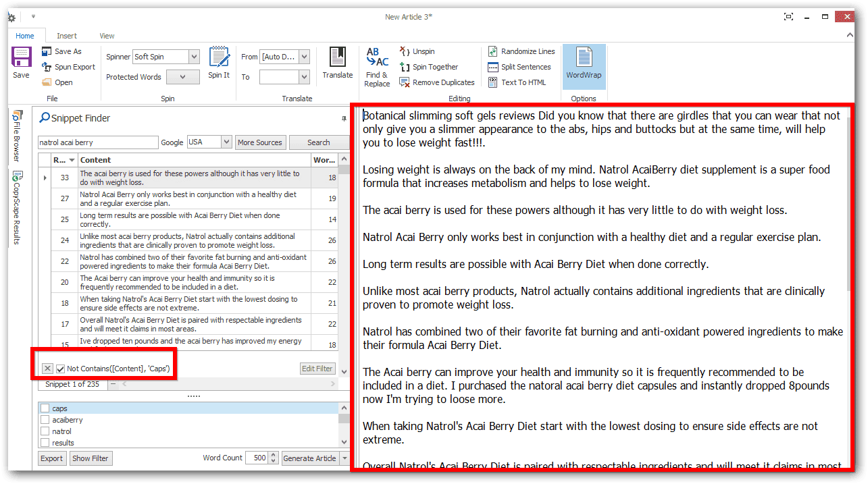Open the Spun Export option
The height and width of the screenshot is (484, 868).
[x=68, y=67]
